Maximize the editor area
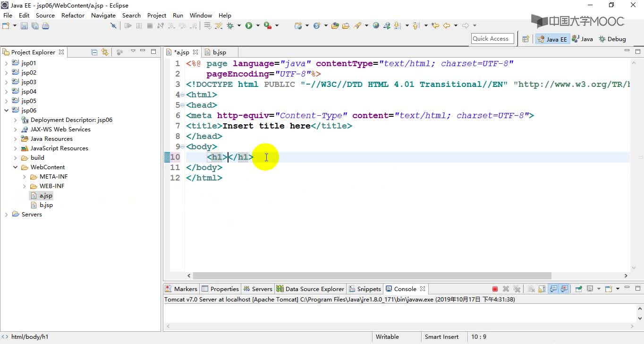The width and height of the screenshot is (644, 344). pyautogui.click(x=637, y=51)
